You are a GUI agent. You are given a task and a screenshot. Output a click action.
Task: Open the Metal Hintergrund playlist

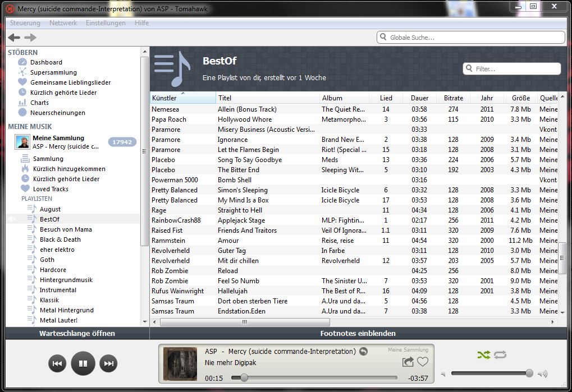coord(66,310)
